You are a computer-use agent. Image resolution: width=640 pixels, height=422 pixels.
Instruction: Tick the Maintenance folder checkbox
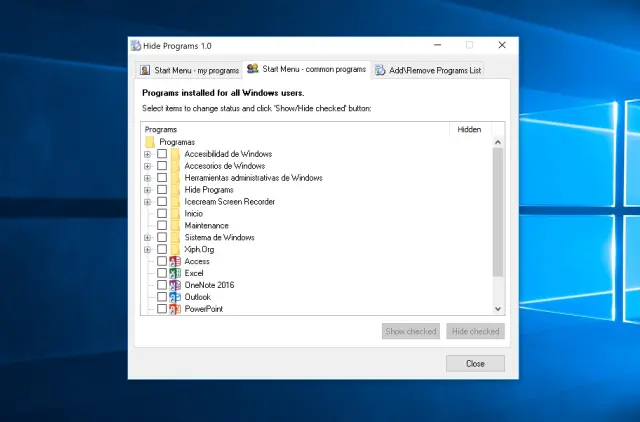click(162, 226)
